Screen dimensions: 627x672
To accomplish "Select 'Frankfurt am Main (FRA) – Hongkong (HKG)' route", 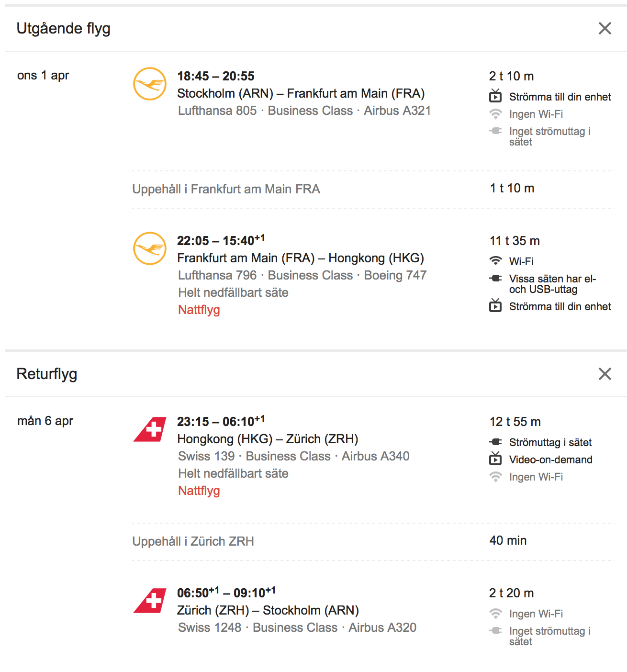I will [301, 258].
